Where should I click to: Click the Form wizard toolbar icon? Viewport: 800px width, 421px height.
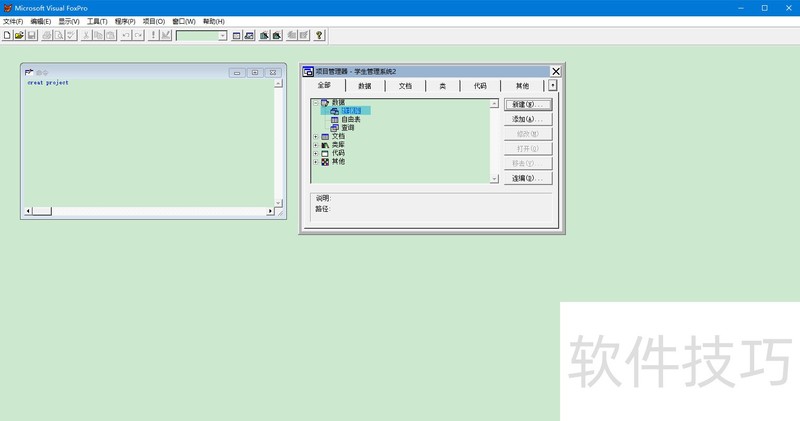pos(264,35)
